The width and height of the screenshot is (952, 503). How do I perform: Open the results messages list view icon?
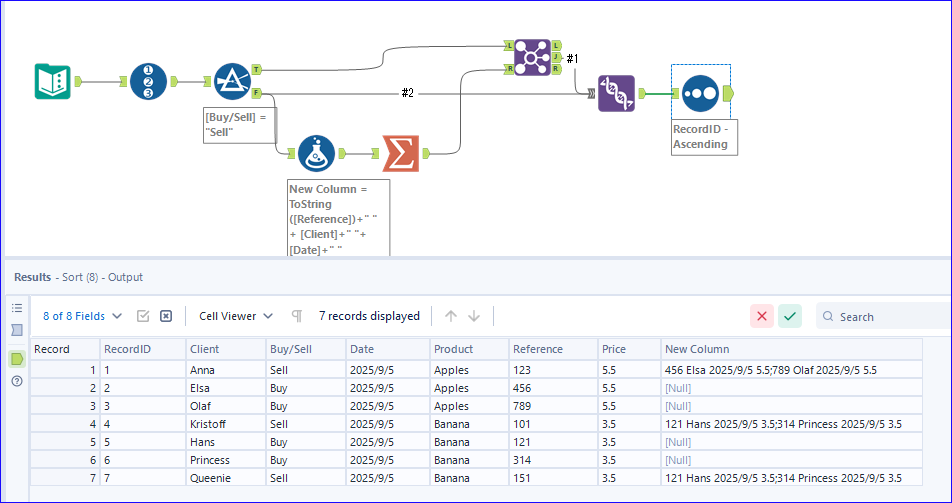click(17, 308)
